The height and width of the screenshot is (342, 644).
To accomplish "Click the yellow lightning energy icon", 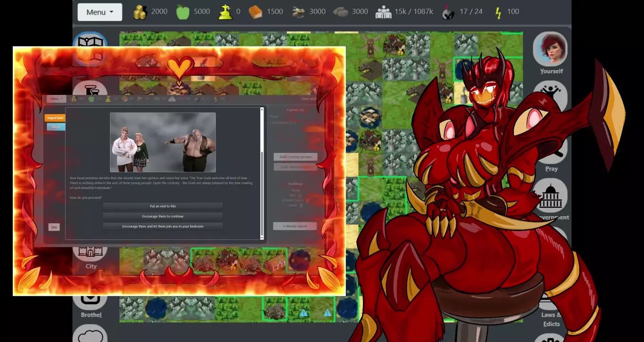I will tap(498, 12).
